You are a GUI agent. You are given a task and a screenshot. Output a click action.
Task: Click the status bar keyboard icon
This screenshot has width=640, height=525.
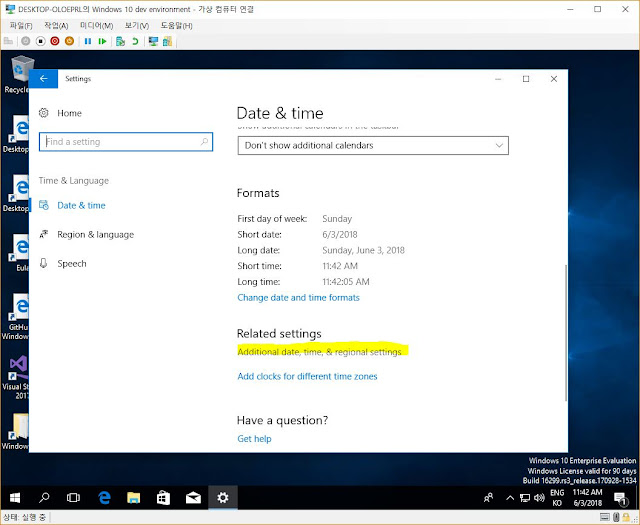tap(605, 518)
